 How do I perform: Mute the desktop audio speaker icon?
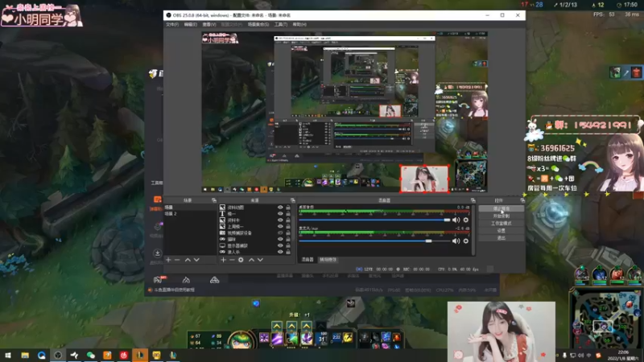(456, 220)
